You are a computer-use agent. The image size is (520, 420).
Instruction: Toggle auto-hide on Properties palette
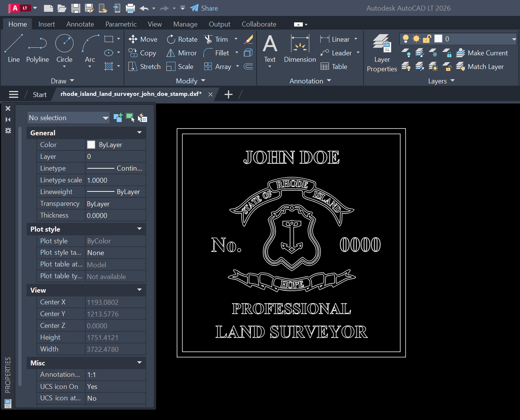click(x=8, y=119)
